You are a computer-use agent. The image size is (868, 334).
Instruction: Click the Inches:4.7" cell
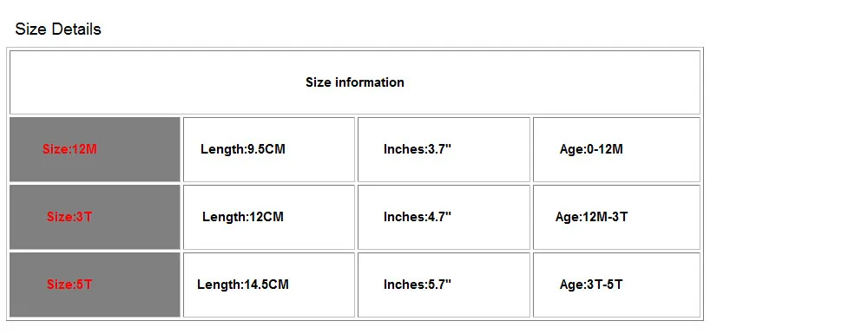pyautogui.click(x=444, y=217)
